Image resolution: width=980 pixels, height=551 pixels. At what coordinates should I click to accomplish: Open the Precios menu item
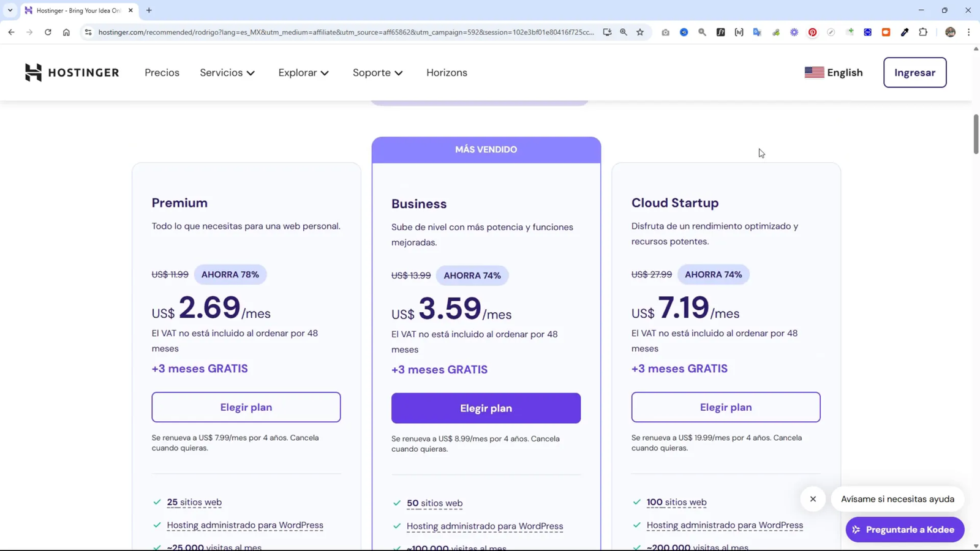coord(162,73)
